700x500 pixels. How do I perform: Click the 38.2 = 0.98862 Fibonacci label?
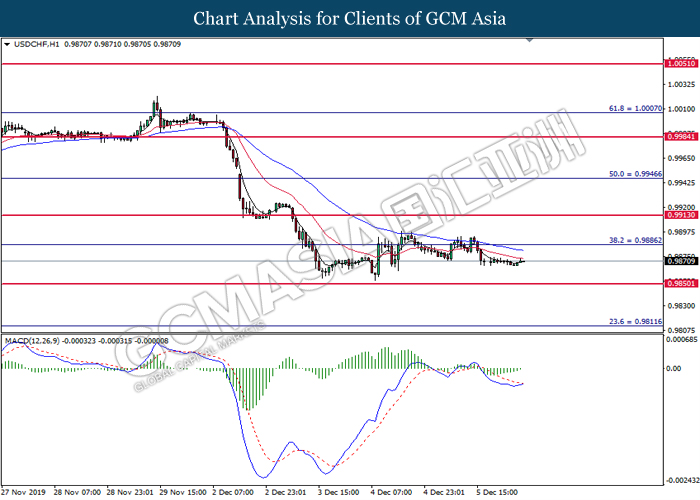click(636, 240)
